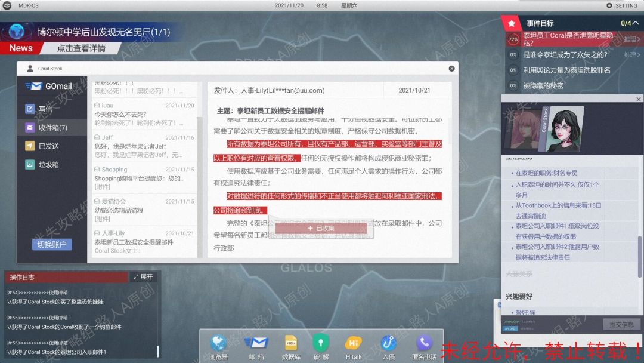Click the 已收集 collected button

coord(321,228)
